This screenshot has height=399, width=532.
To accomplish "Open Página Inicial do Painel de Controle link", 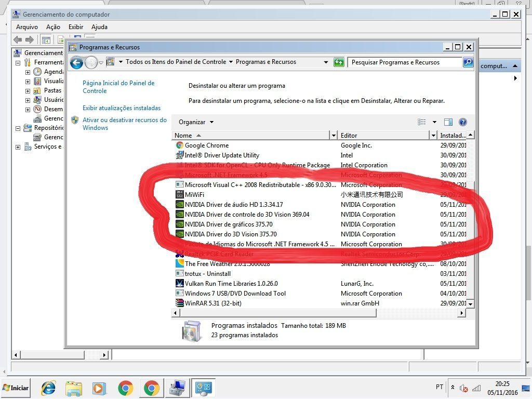I will coord(118,87).
